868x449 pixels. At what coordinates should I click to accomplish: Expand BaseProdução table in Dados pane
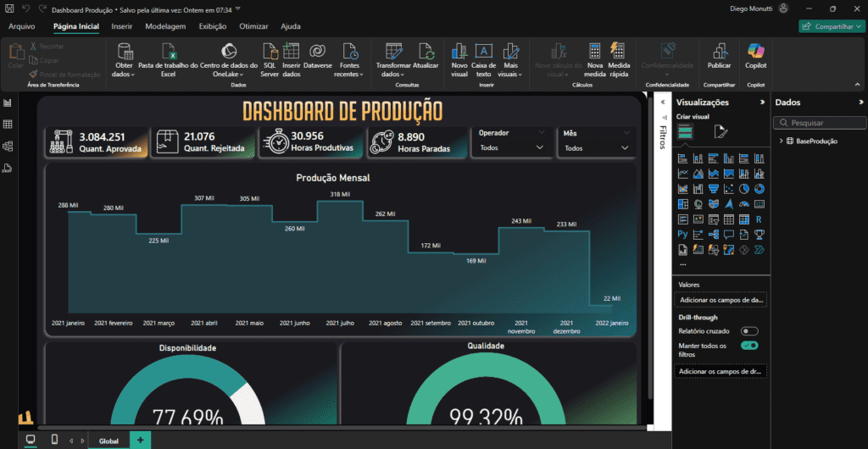click(x=781, y=141)
